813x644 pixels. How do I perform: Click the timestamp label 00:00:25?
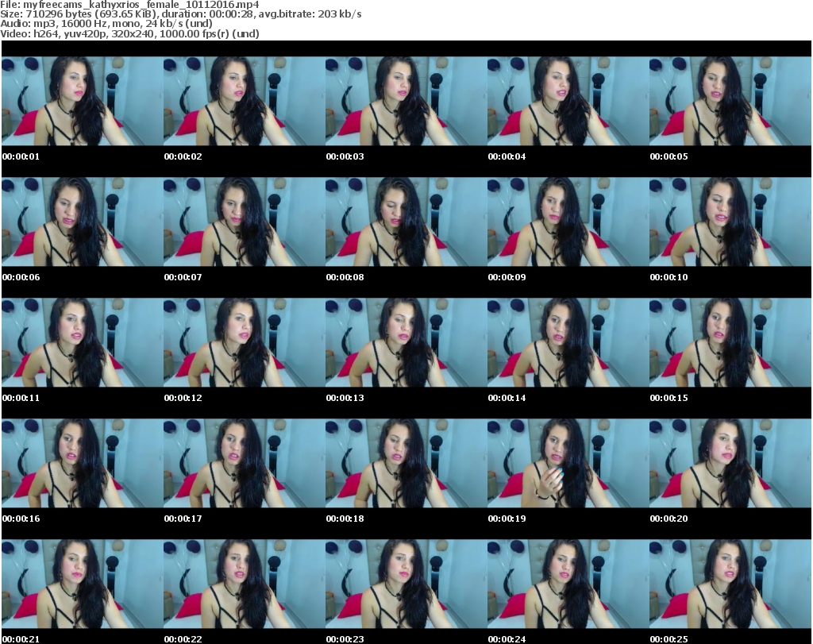[x=669, y=639]
